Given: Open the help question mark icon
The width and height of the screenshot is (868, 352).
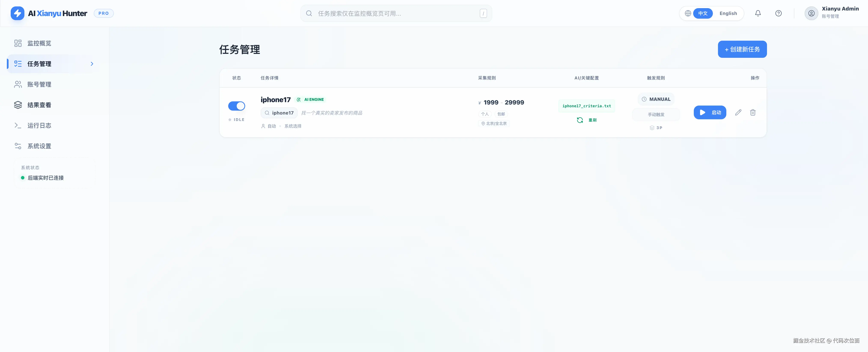Looking at the screenshot, I should (778, 13).
